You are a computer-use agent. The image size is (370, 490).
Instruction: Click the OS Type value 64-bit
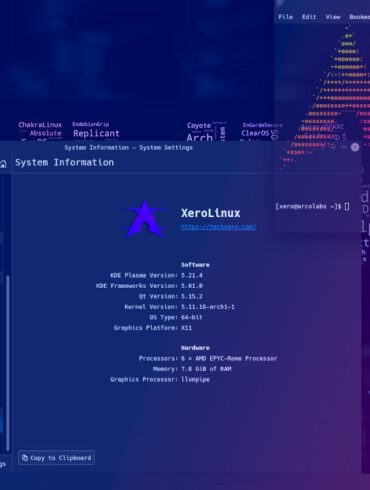[x=192, y=317]
